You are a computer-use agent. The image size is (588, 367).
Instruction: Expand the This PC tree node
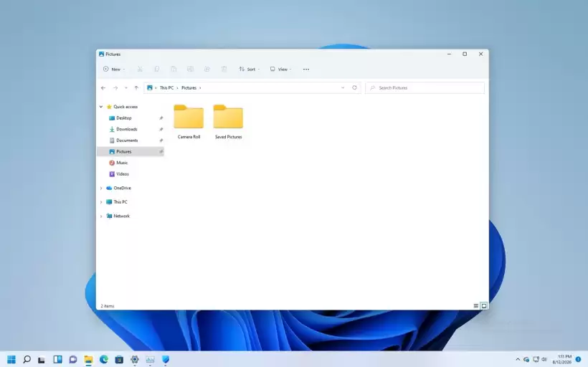pyautogui.click(x=101, y=202)
